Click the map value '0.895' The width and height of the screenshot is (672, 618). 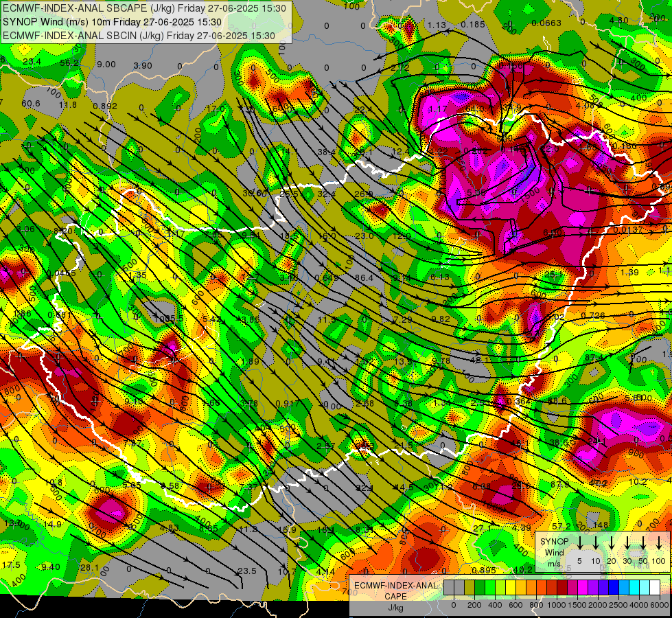(x=483, y=570)
